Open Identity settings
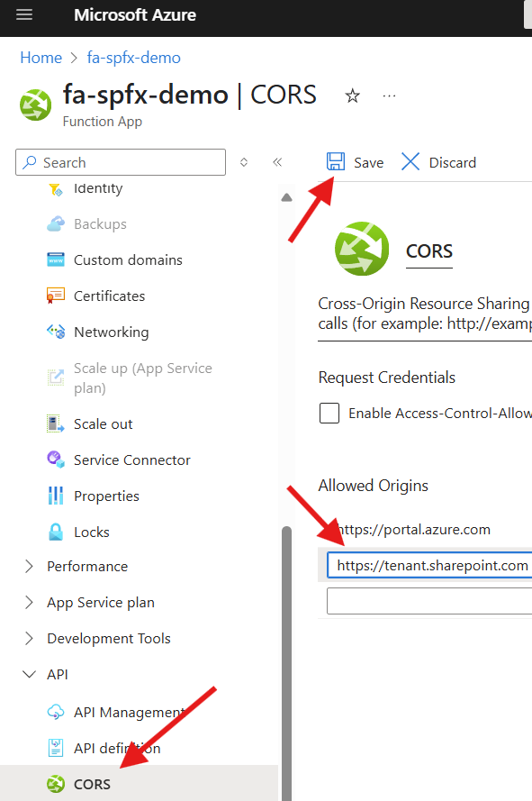Viewport: 532px width, 801px height. click(98, 188)
